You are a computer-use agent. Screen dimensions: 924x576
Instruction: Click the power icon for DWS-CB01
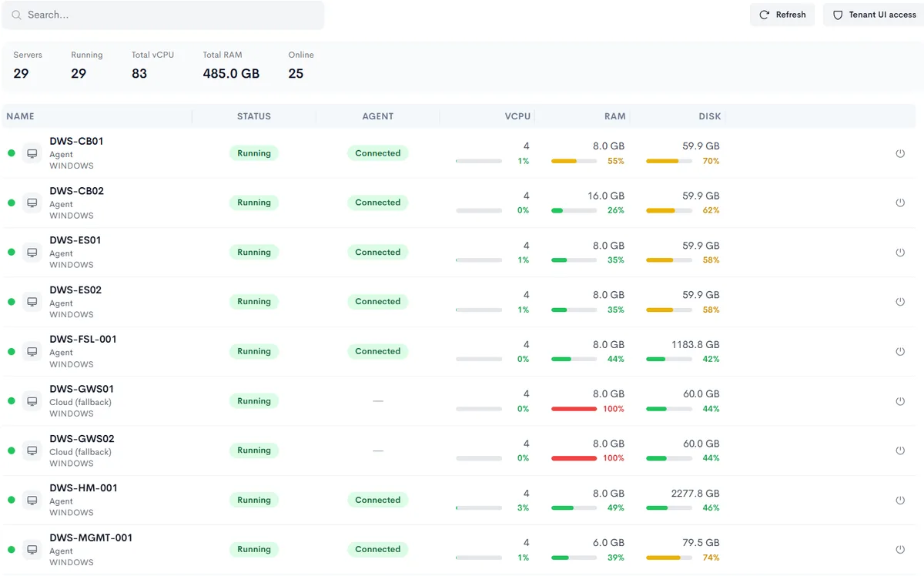point(900,153)
